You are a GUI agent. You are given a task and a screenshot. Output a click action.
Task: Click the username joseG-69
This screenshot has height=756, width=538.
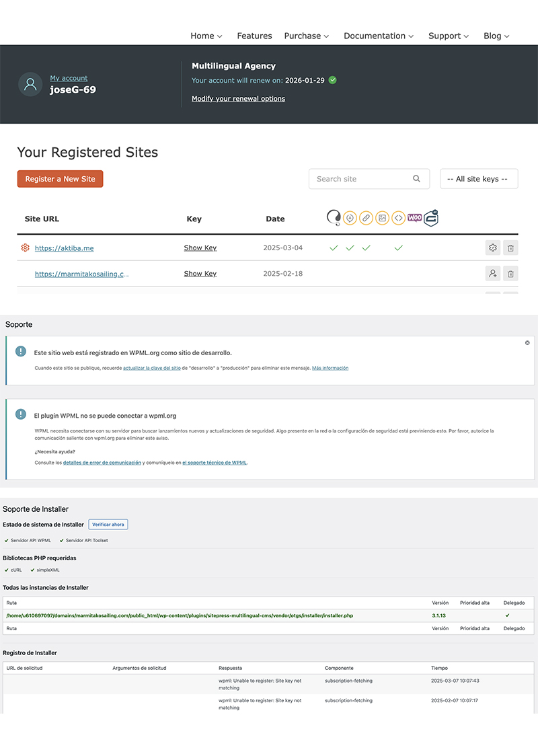(73, 89)
